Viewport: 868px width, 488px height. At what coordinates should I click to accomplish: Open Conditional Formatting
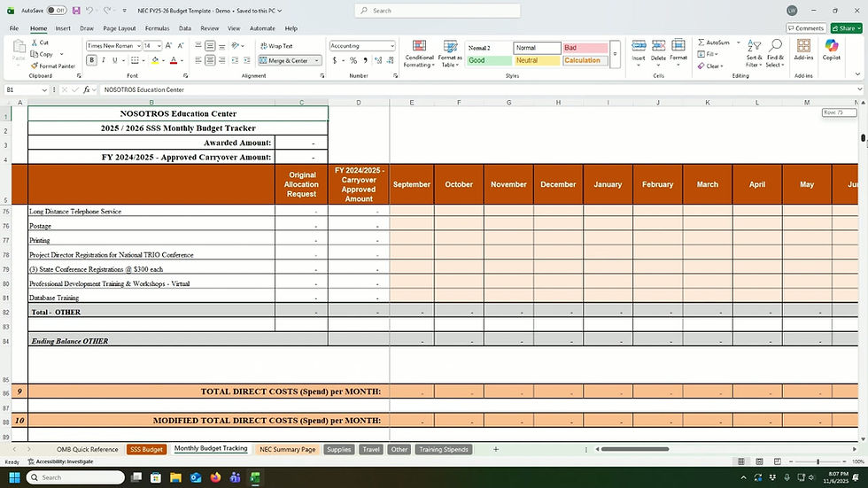tap(419, 54)
